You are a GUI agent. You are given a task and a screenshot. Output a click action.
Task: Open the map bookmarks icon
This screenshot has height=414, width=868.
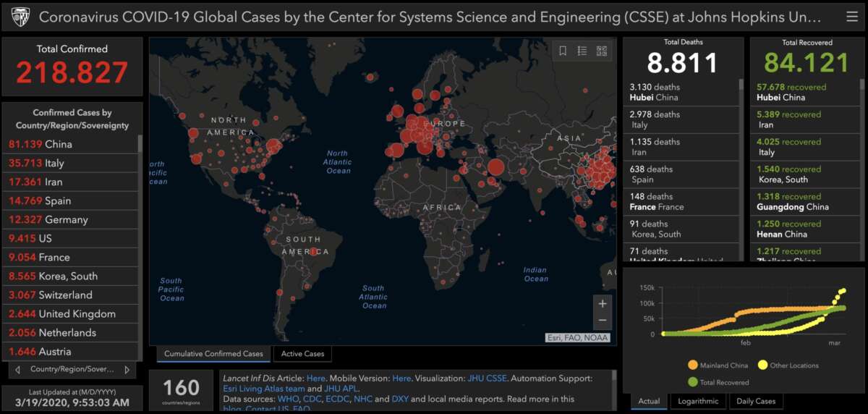point(563,51)
